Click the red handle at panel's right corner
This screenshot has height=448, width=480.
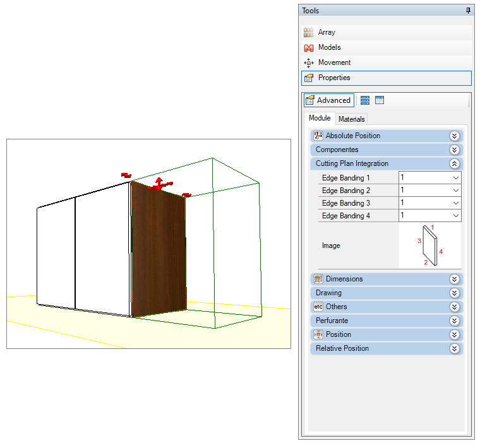coord(186,195)
